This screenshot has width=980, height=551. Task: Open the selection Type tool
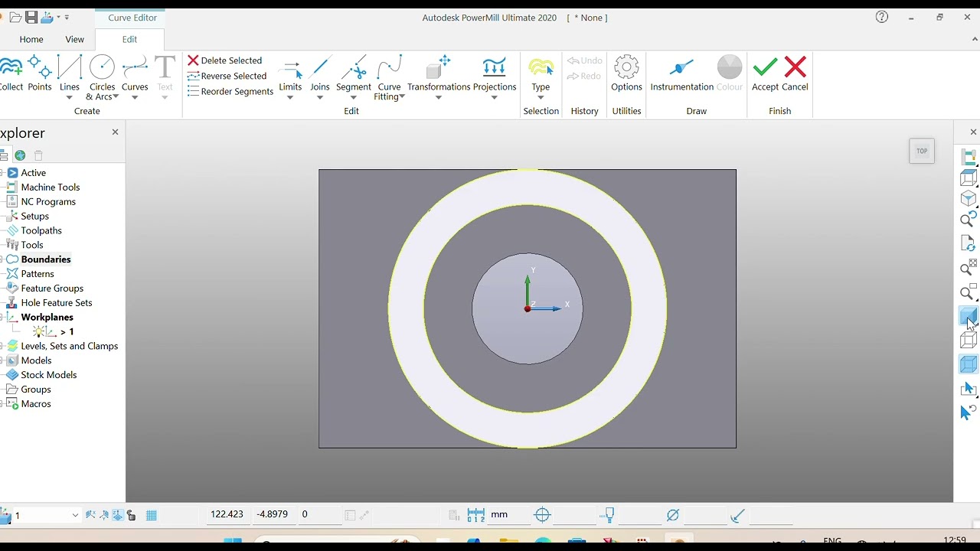point(541,73)
